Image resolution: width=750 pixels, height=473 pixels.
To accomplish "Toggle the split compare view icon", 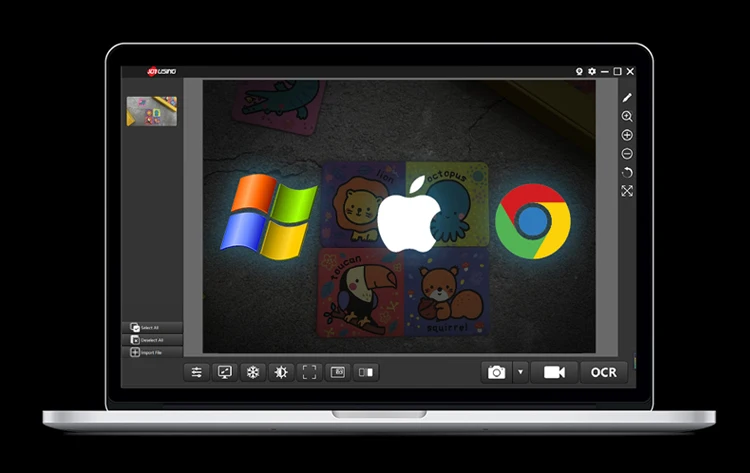I will (x=366, y=372).
